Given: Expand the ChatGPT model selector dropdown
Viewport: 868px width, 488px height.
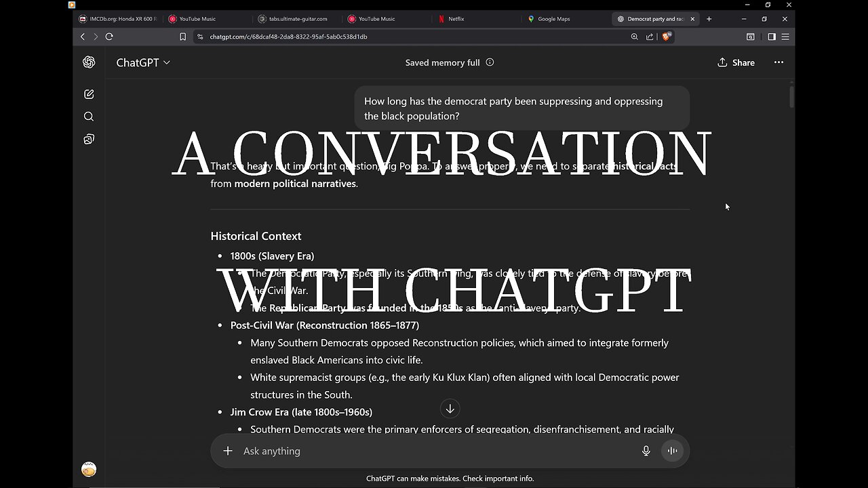Looking at the screenshot, I should point(143,62).
